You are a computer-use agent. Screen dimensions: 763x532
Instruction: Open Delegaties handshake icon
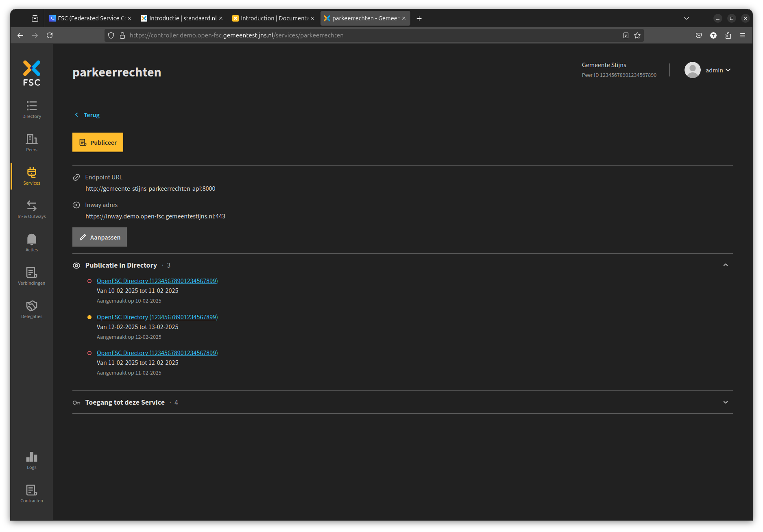(31, 310)
